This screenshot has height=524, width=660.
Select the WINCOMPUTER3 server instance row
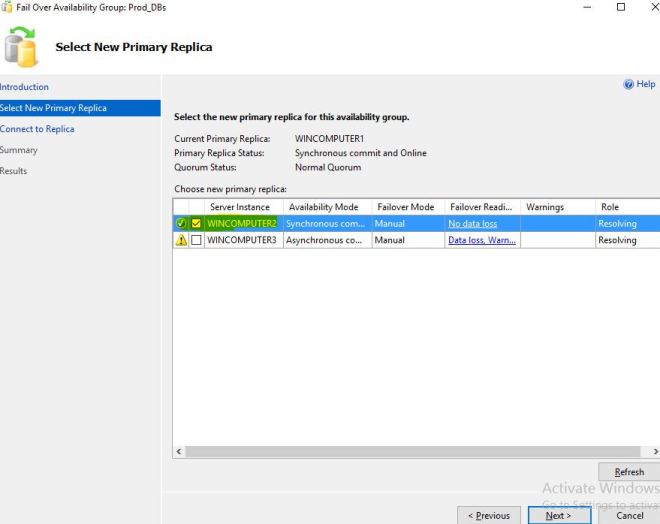click(242, 241)
